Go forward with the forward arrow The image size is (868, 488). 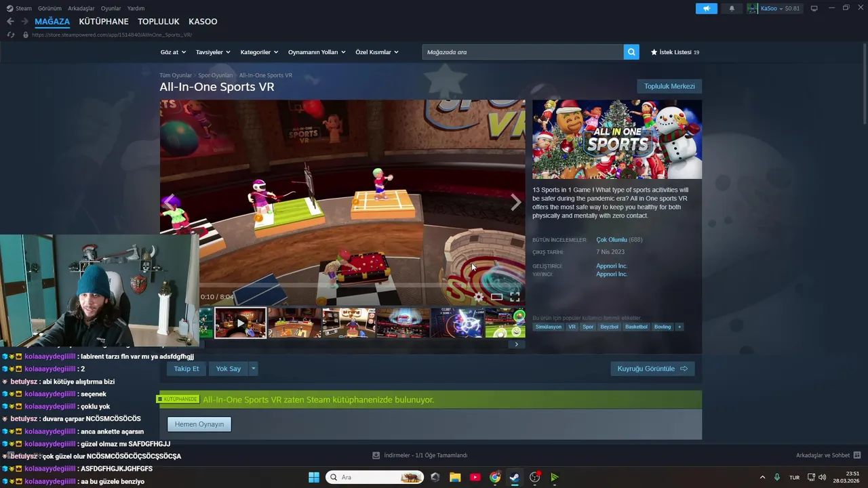(24, 22)
